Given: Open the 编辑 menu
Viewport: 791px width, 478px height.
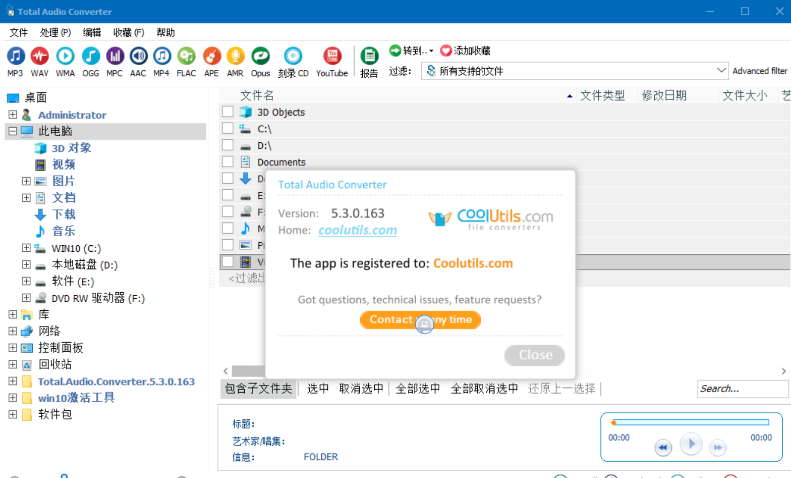Looking at the screenshot, I should coord(92,33).
